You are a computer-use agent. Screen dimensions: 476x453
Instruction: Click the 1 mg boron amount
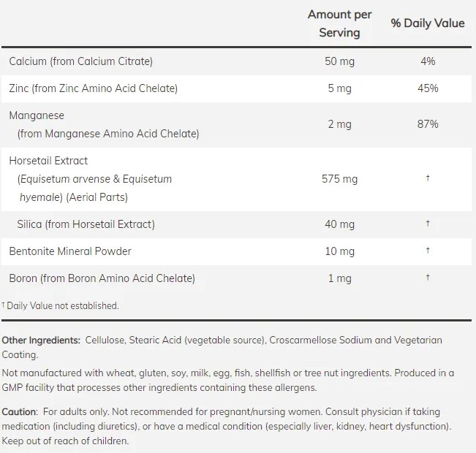[339, 278]
